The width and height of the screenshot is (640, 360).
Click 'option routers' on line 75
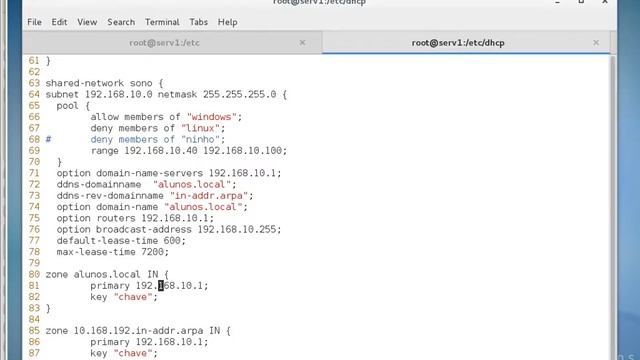[x=96, y=218]
